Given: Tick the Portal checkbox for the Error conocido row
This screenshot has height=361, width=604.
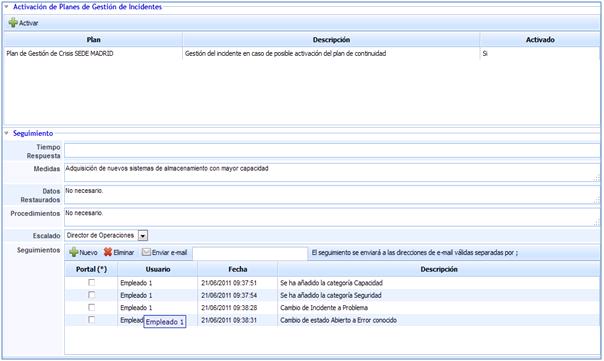Looking at the screenshot, I should pos(91,320).
